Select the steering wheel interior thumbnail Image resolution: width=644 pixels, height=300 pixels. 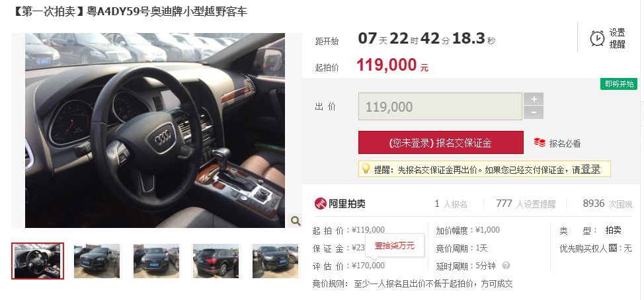[x=38, y=261]
